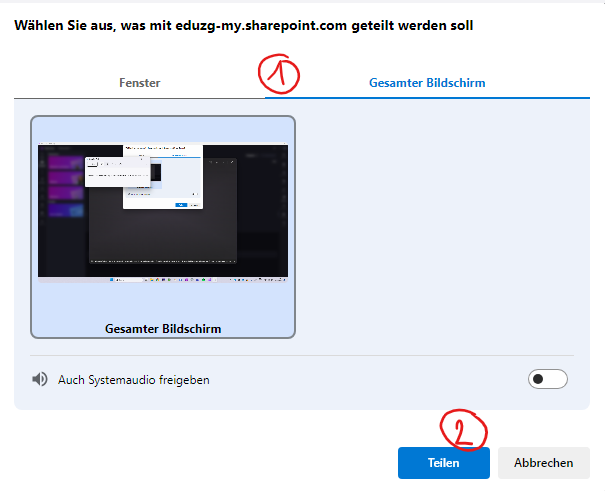Screen dimensions: 605x491
Task: Click the miniature share dialog inside the preview
Action: (x=163, y=176)
